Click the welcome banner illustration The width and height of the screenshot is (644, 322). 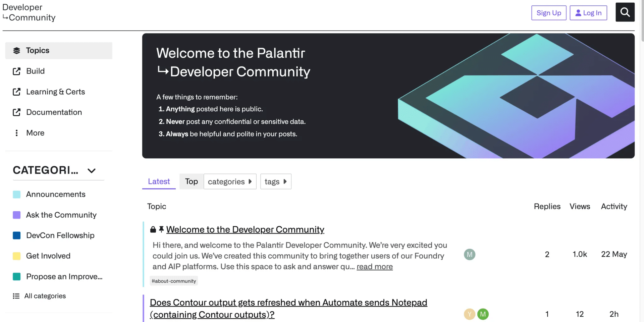pyautogui.click(x=516, y=96)
